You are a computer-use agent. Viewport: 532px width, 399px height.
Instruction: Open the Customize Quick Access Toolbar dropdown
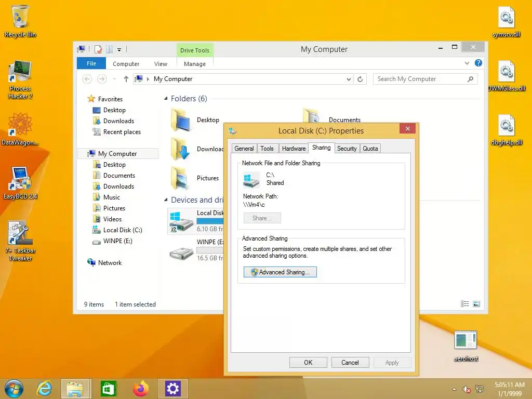point(119,50)
